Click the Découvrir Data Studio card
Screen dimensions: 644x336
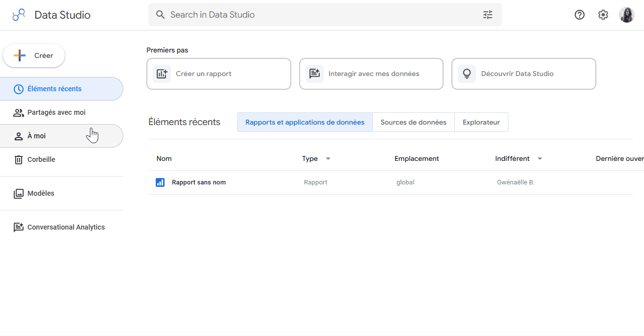[x=524, y=74]
